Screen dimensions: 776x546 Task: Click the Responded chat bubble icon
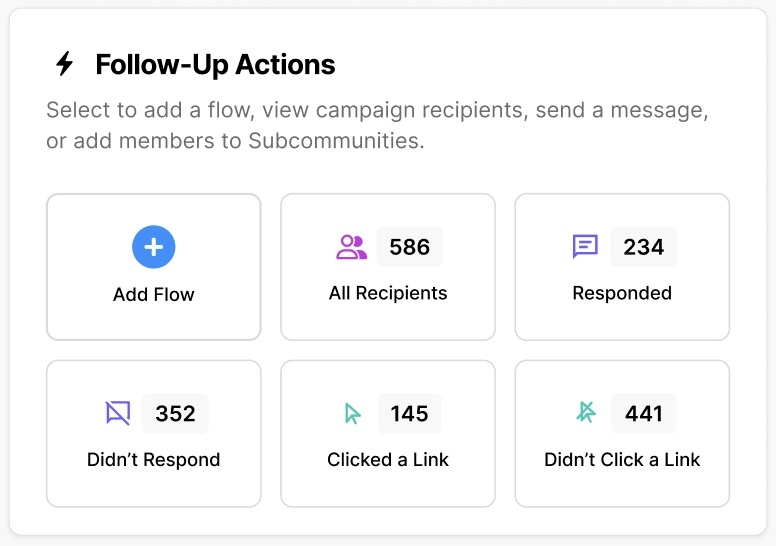(585, 247)
